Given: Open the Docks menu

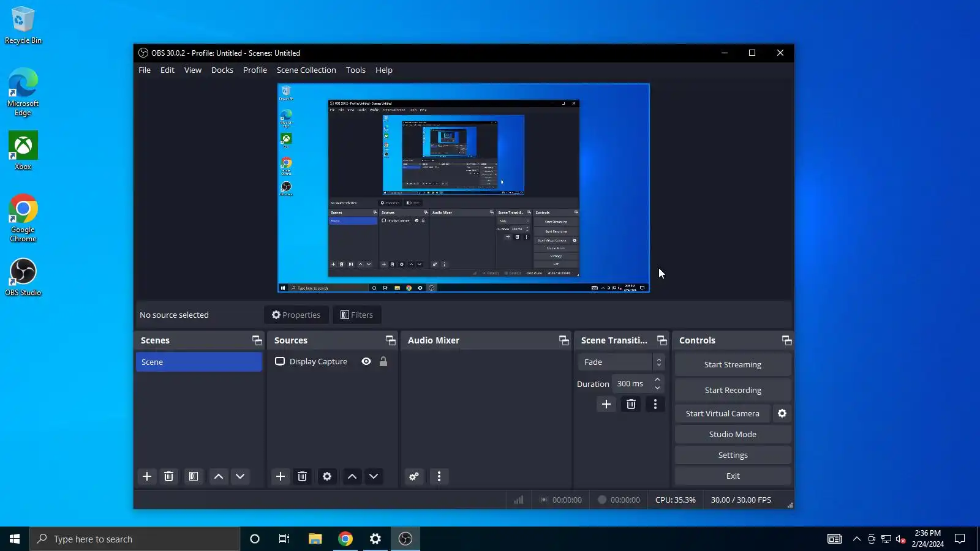Looking at the screenshot, I should pos(222,70).
